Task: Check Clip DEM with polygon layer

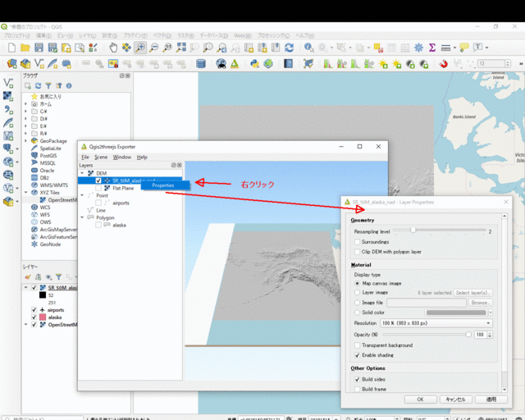Action: [358, 252]
